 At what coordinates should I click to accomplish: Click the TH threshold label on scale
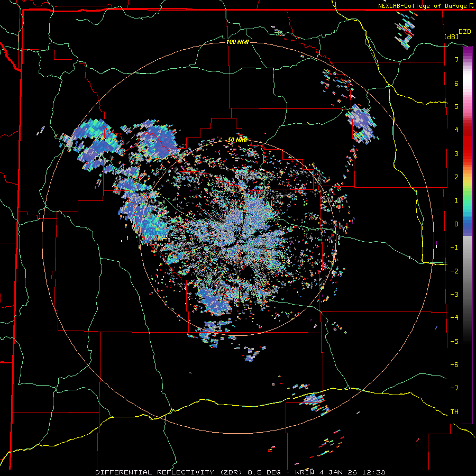tap(454, 412)
